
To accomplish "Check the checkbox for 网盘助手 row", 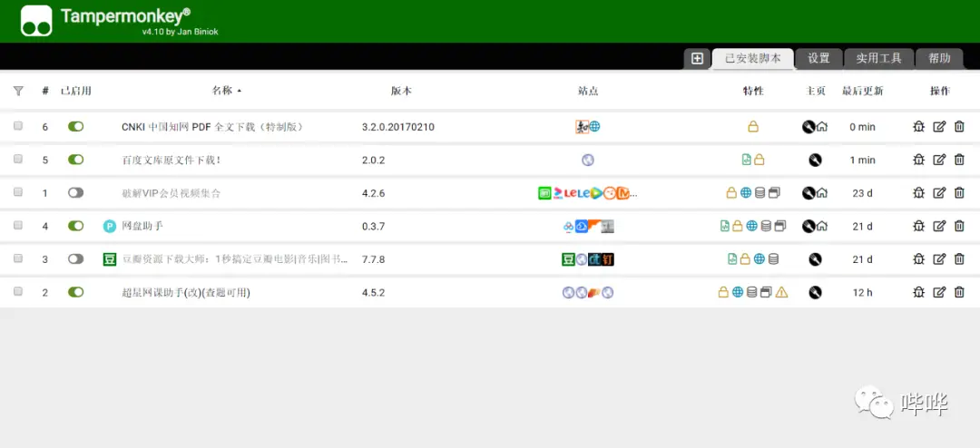I will pos(18,226).
